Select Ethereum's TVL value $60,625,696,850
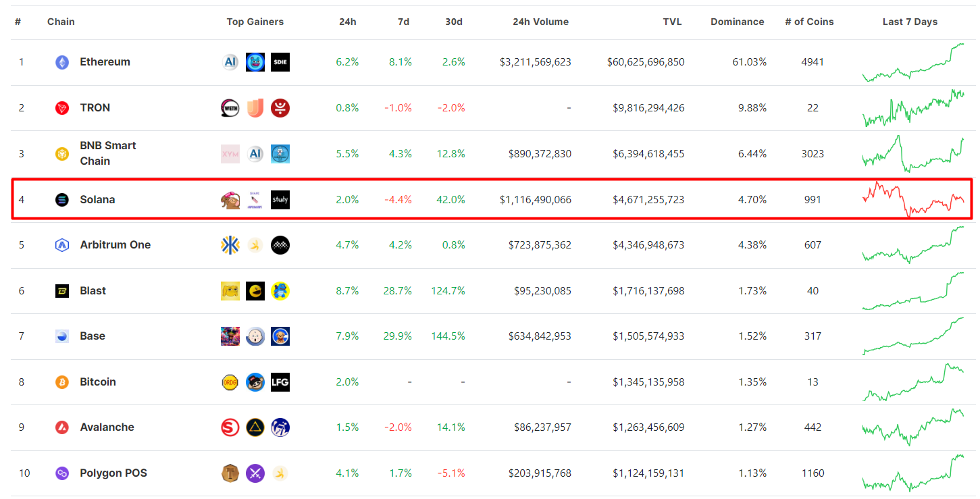The width and height of the screenshot is (980, 499). pyautogui.click(x=646, y=62)
